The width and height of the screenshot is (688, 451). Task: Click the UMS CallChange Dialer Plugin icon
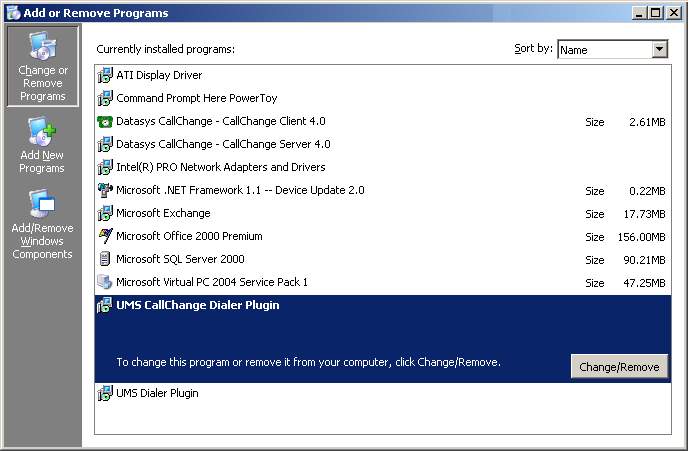pos(105,305)
